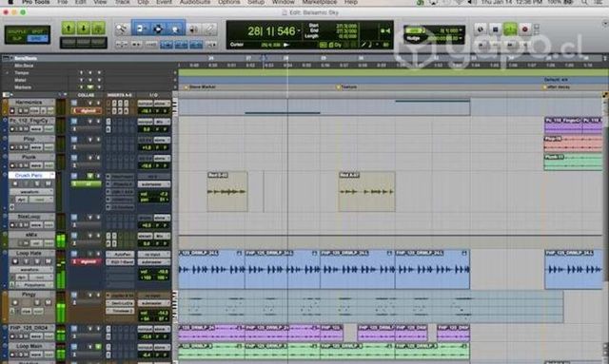Screen dimensions: 609x364
Task: Mute the Pingy track
Action: pos(49,303)
